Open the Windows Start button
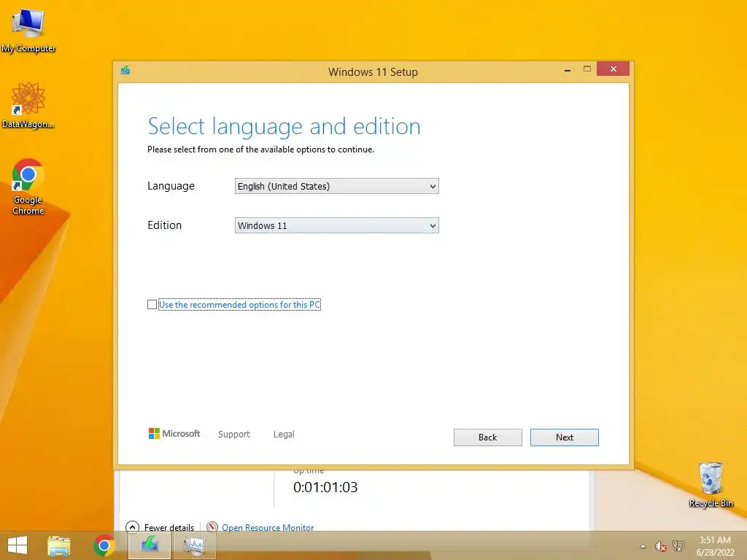The image size is (747, 560). pos(18,545)
